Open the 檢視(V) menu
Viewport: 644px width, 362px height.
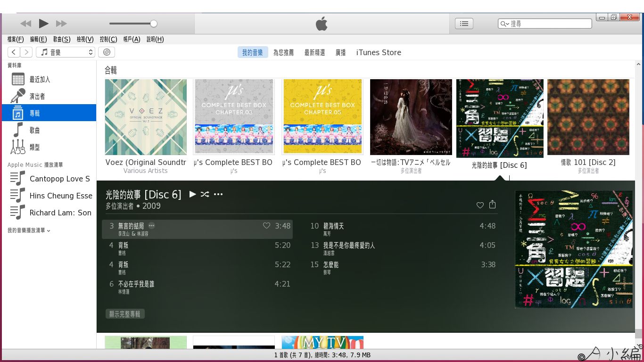point(85,40)
